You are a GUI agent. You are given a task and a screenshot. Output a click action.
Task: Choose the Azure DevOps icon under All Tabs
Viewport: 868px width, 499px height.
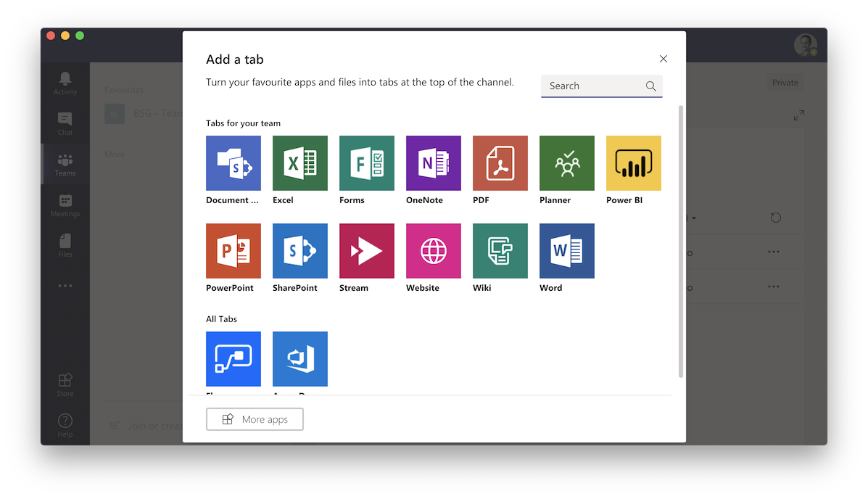tap(300, 359)
